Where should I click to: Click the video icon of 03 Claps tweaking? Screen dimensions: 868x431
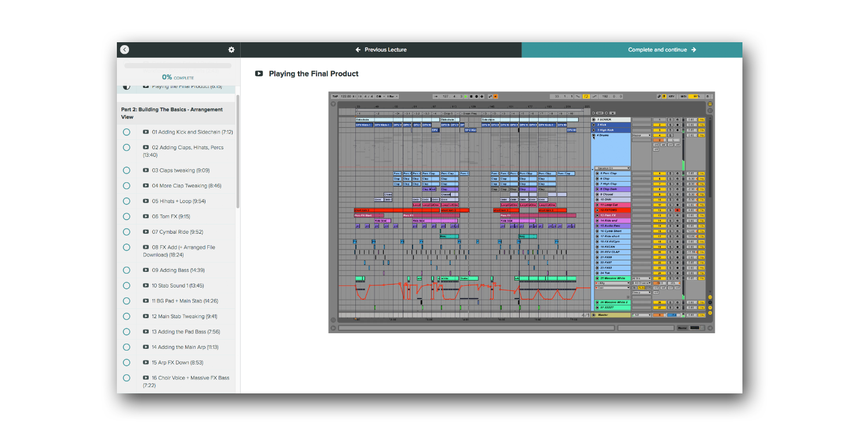click(x=146, y=170)
